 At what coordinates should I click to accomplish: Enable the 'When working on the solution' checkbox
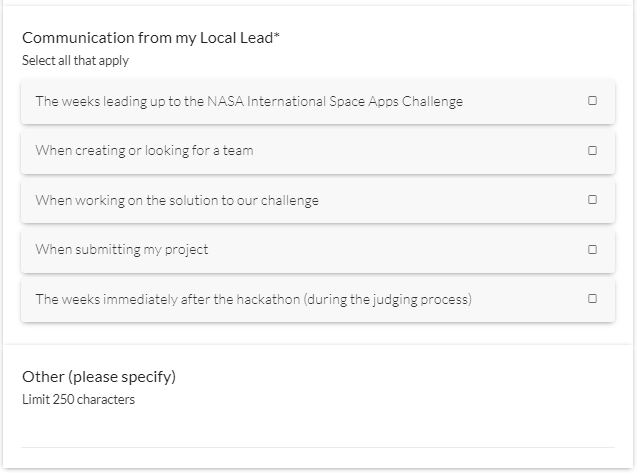[592, 200]
